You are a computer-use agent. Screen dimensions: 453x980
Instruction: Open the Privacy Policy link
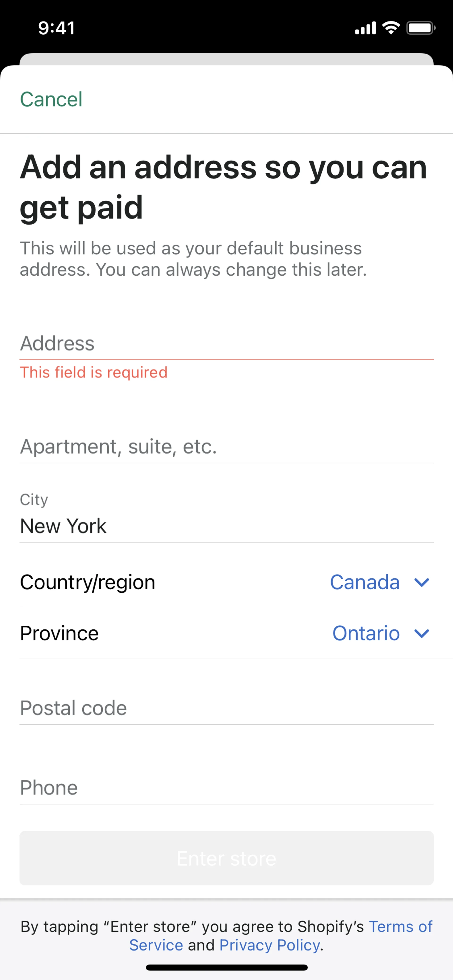click(x=269, y=945)
